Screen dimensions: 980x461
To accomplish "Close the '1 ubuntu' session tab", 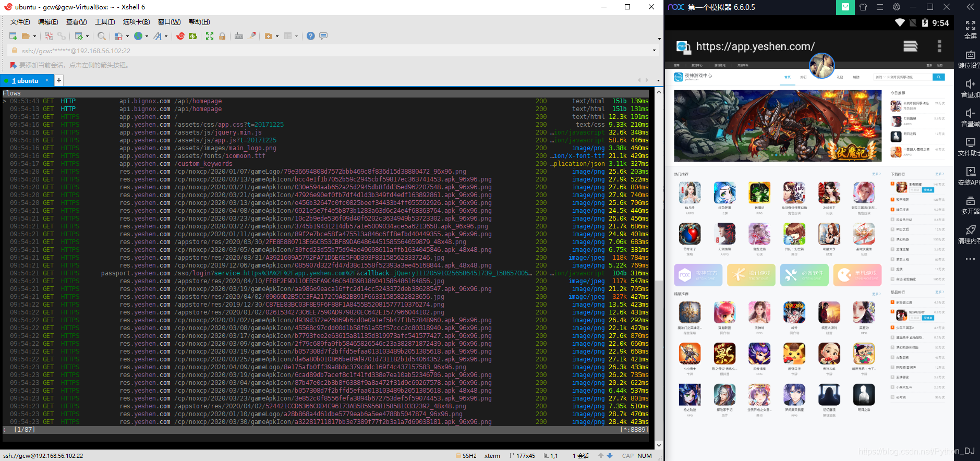I will click(47, 80).
